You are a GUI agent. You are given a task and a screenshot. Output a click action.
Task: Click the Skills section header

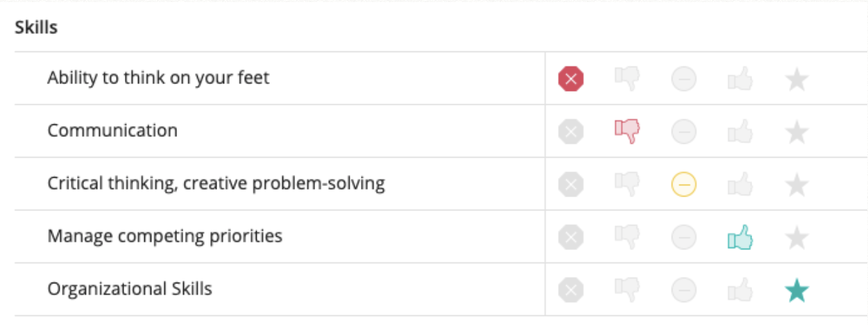36,28
